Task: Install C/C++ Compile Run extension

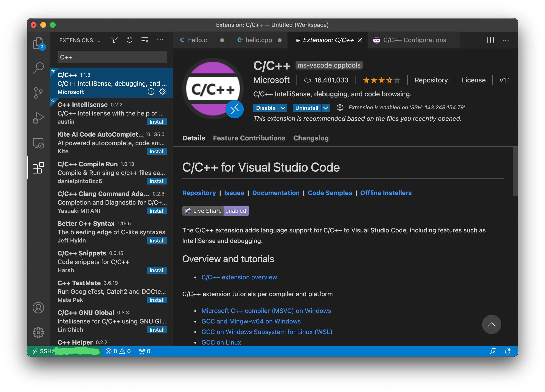Action: [157, 181]
